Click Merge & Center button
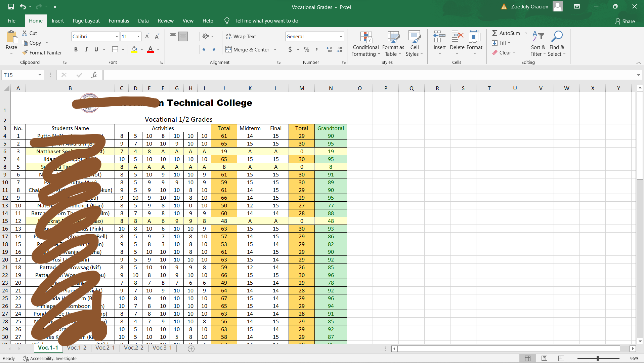This screenshot has width=644, height=363. 248,49
